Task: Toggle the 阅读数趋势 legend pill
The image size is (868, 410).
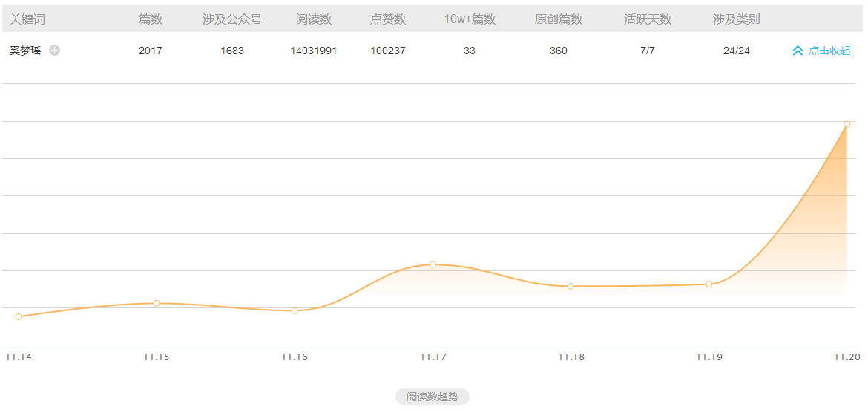Action: pos(433,397)
